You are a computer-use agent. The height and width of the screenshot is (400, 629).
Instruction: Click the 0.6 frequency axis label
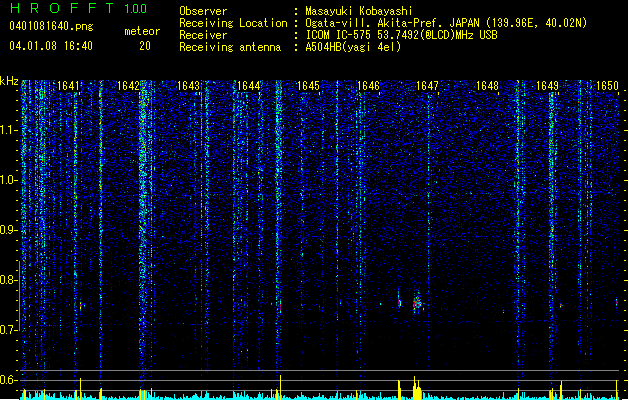pos(9,380)
